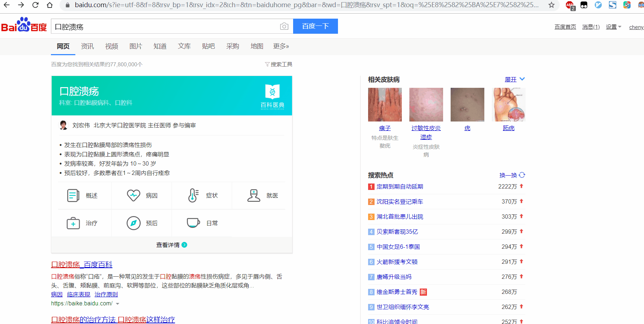Open hot search 火箭新援考文顿
Viewport: 644px width, 324px height.
pyautogui.click(x=397, y=262)
